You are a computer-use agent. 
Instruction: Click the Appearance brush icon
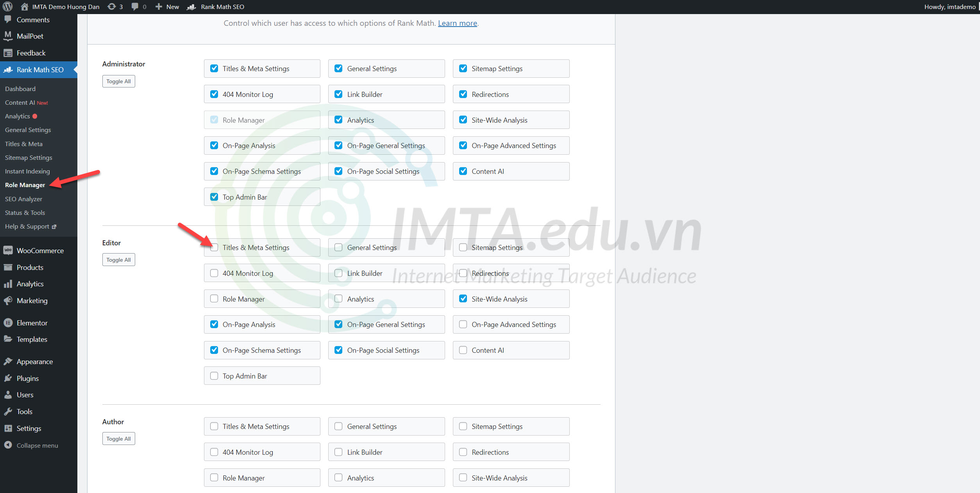coord(8,362)
